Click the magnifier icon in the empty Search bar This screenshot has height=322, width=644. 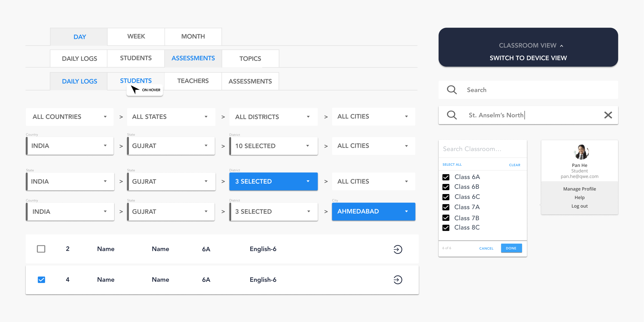click(x=452, y=90)
